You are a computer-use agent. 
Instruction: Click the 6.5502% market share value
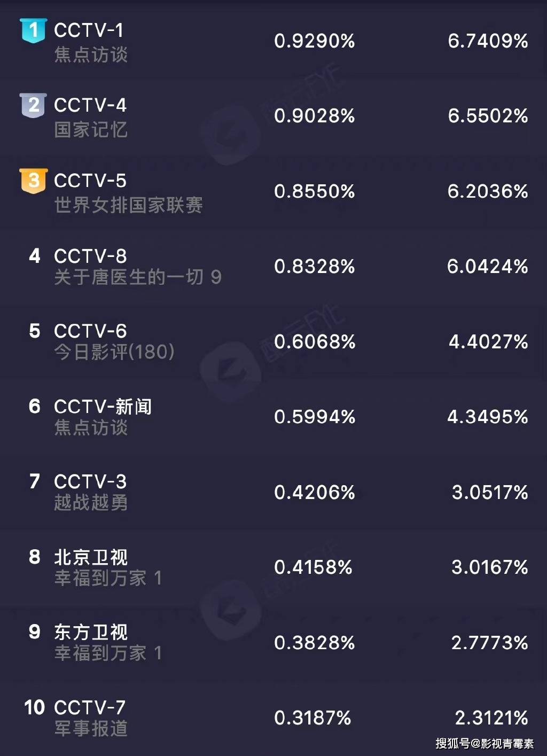click(x=488, y=116)
